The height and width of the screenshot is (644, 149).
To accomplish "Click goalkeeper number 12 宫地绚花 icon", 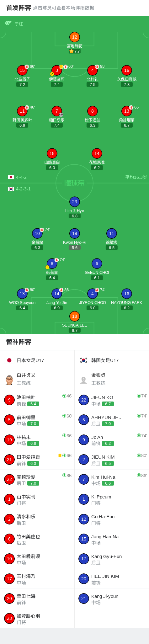I will pyautogui.click(x=75, y=37).
